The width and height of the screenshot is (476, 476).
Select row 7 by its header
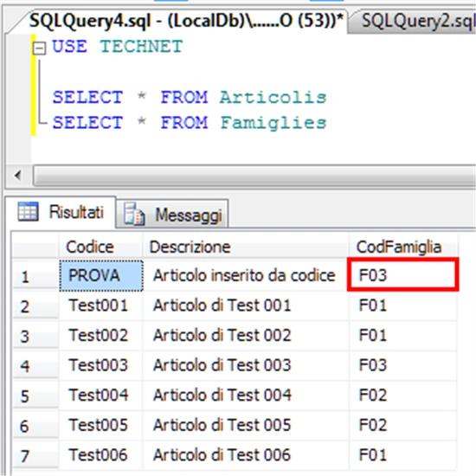point(35,455)
